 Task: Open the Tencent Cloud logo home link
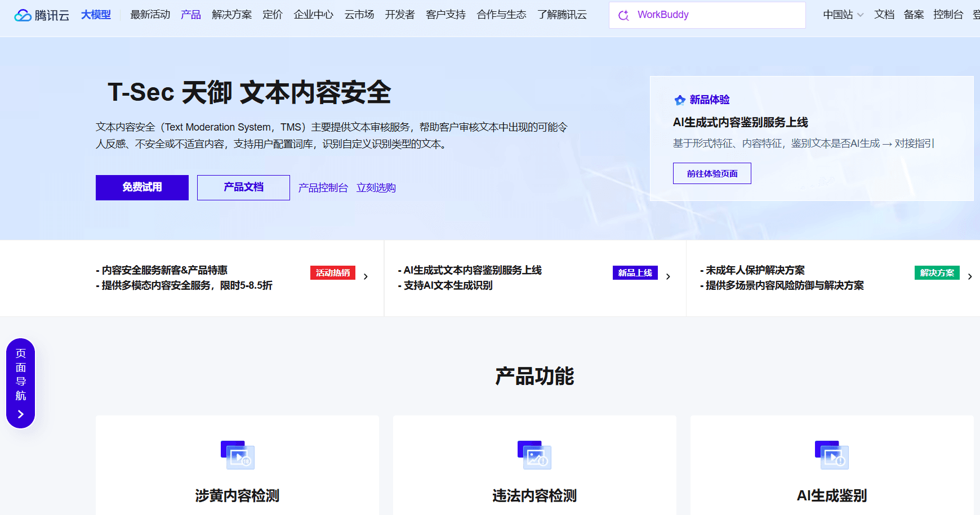pyautogui.click(x=42, y=15)
